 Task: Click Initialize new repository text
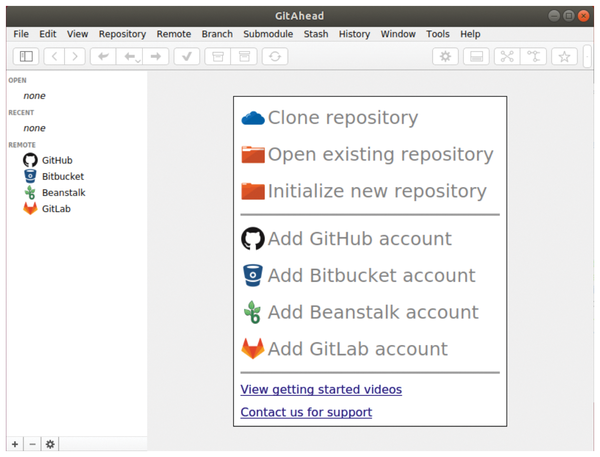pos(377,191)
